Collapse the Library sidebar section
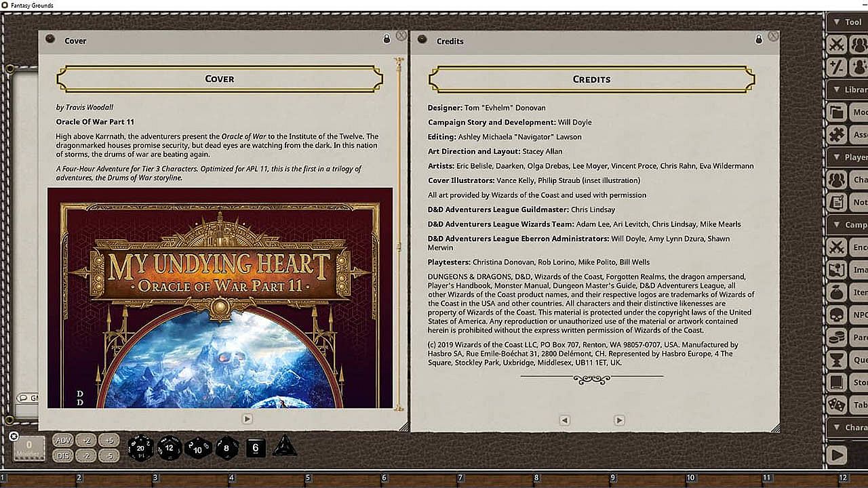This screenshot has height=488, width=868. click(x=847, y=89)
